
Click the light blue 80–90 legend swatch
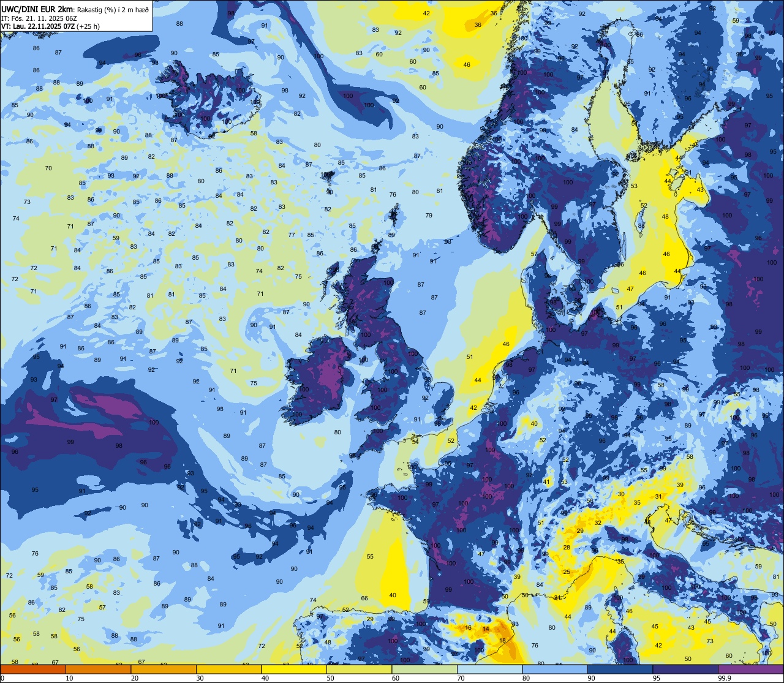(x=555, y=669)
